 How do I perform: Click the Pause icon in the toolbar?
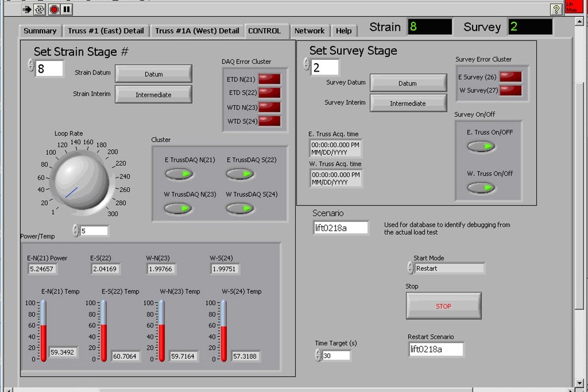67,9
